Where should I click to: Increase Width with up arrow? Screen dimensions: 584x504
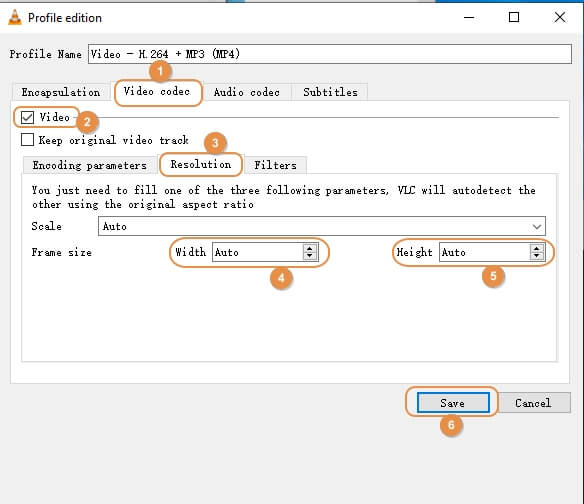coord(310,248)
